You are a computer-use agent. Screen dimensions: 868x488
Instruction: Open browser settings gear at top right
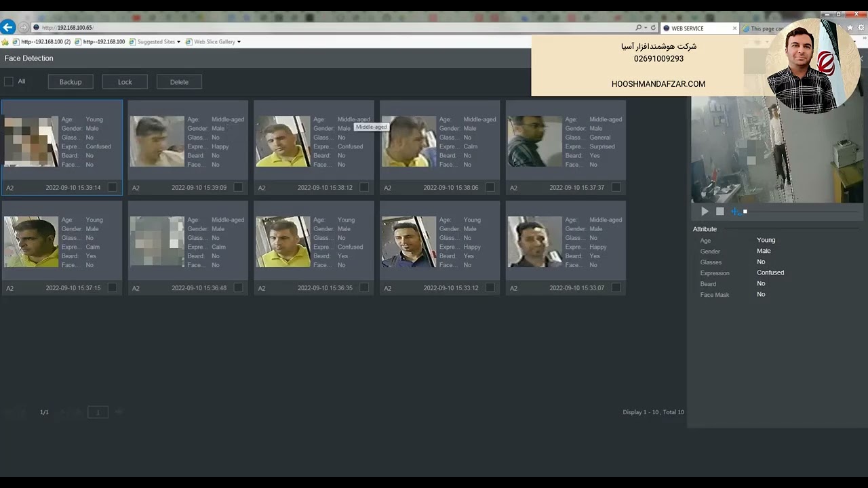pyautogui.click(x=861, y=28)
